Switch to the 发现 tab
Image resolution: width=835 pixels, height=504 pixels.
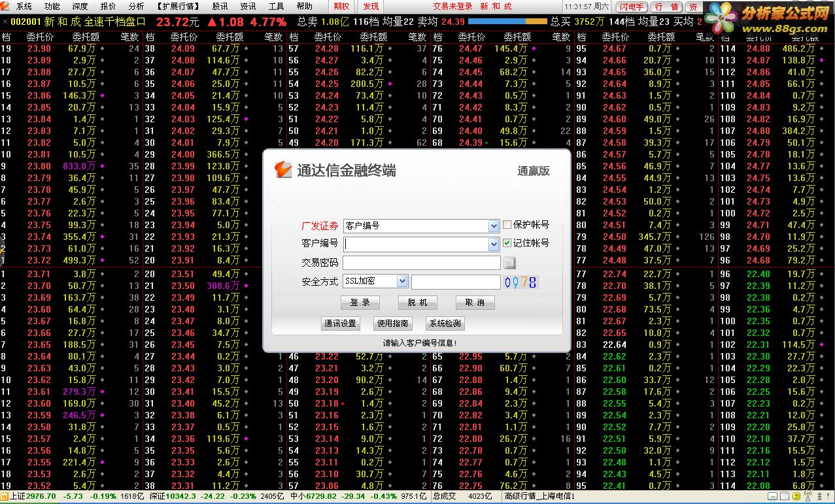[371, 7]
